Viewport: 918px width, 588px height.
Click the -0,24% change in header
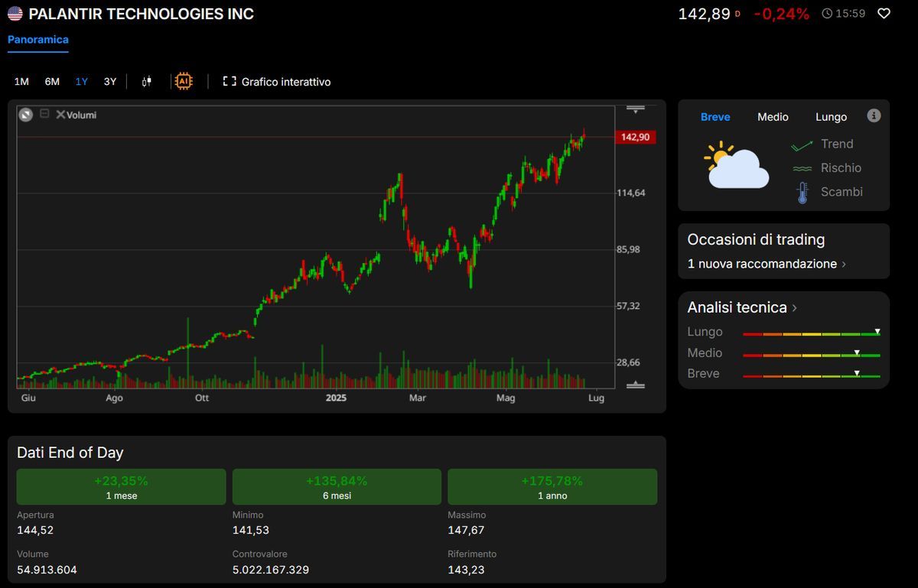pyautogui.click(x=781, y=14)
